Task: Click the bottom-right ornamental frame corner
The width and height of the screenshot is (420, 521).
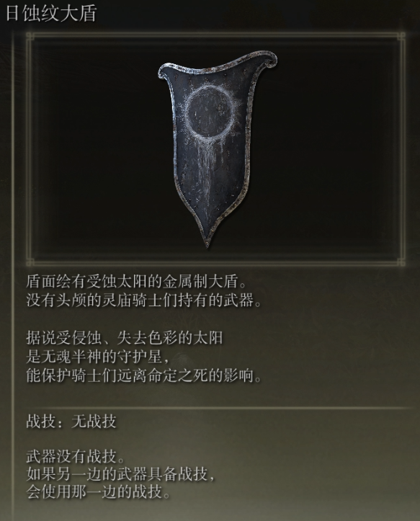Action: [400, 262]
